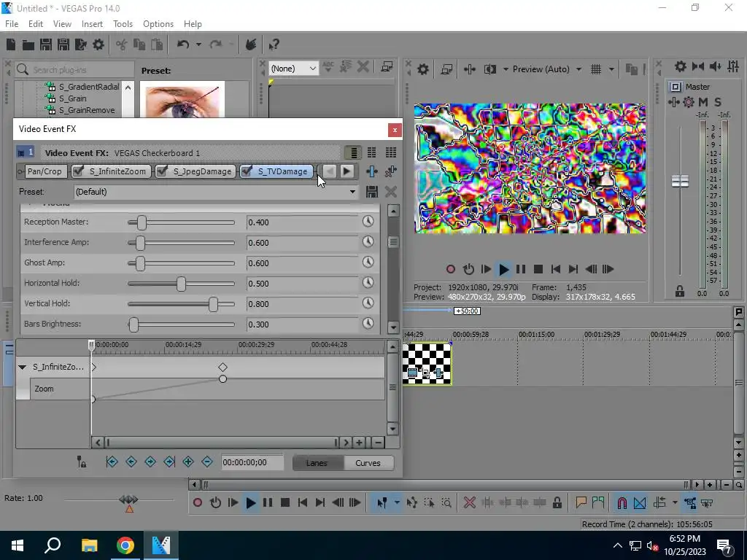The height and width of the screenshot is (560, 747).
Task: Save the preset with the floppy icon
Action: click(371, 192)
